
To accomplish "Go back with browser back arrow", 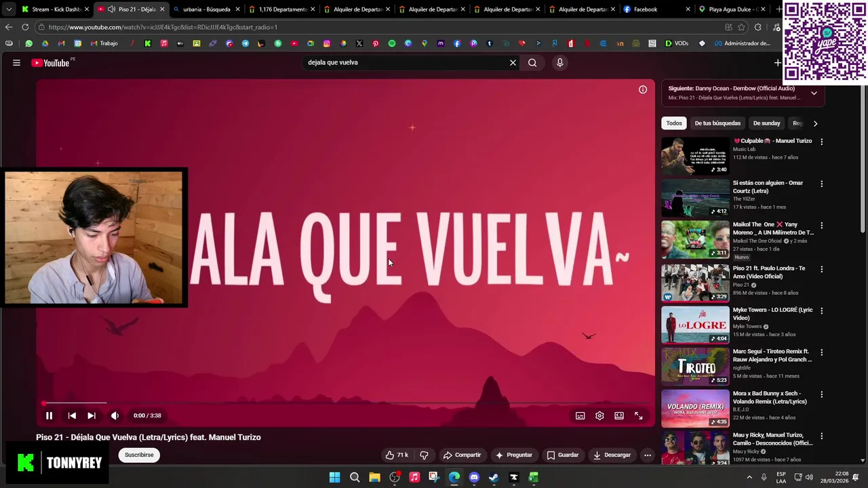I will [x=8, y=27].
